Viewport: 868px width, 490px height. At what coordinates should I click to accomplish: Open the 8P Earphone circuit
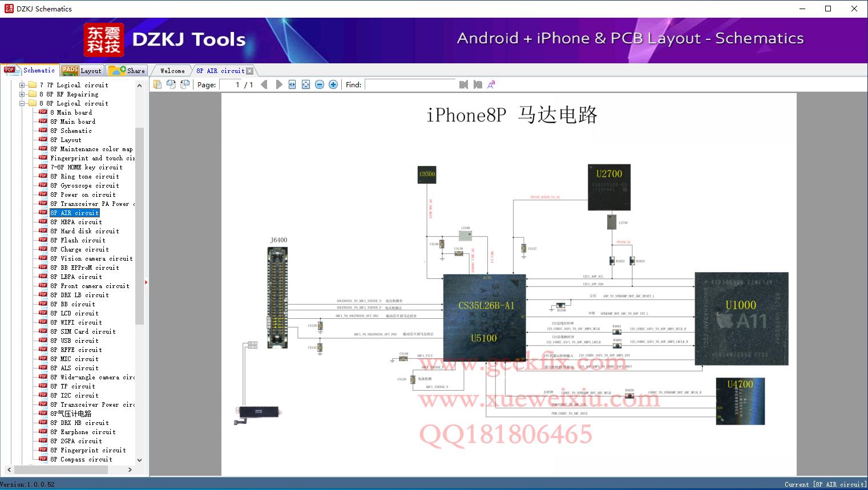[83, 432]
